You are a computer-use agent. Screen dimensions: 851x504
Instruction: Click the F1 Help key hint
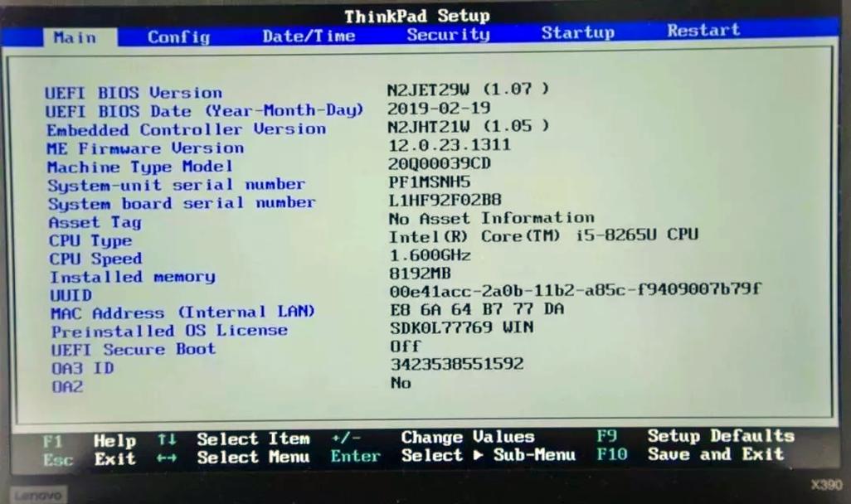(89, 440)
